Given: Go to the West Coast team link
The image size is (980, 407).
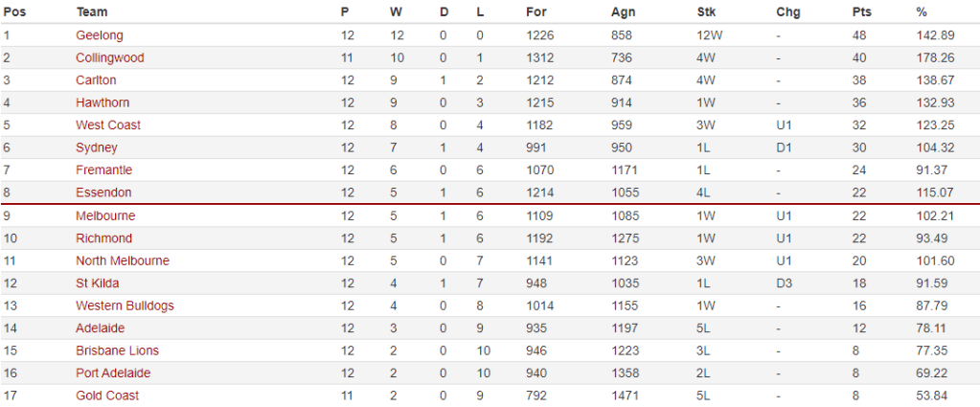Looking at the screenshot, I should [108, 125].
